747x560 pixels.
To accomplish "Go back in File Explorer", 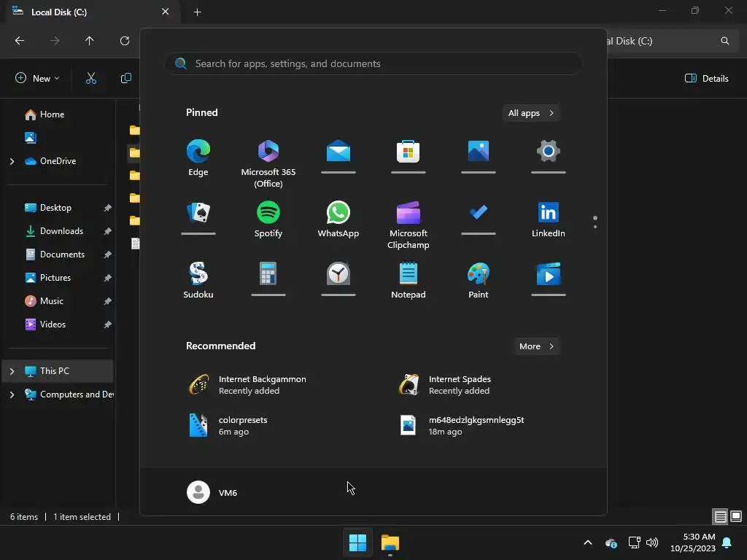I will click(20, 41).
